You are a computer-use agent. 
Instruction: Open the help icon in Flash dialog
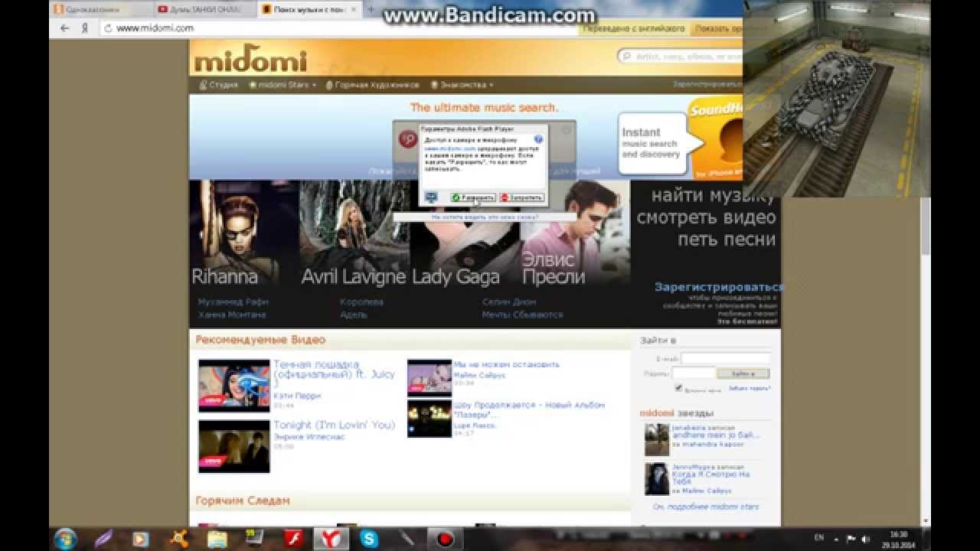(538, 139)
